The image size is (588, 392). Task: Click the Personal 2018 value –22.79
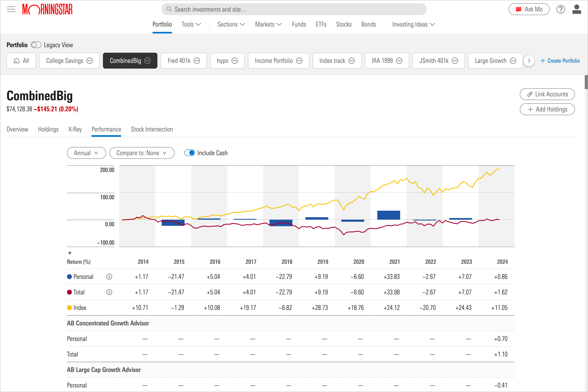(284, 277)
